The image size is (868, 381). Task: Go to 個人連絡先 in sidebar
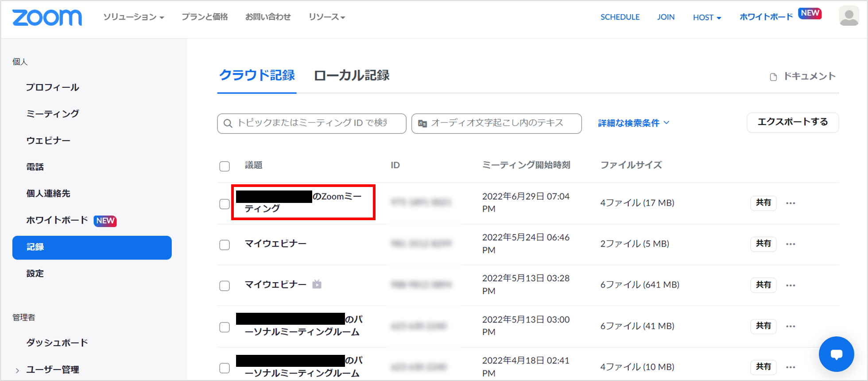(x=48, y=194)
